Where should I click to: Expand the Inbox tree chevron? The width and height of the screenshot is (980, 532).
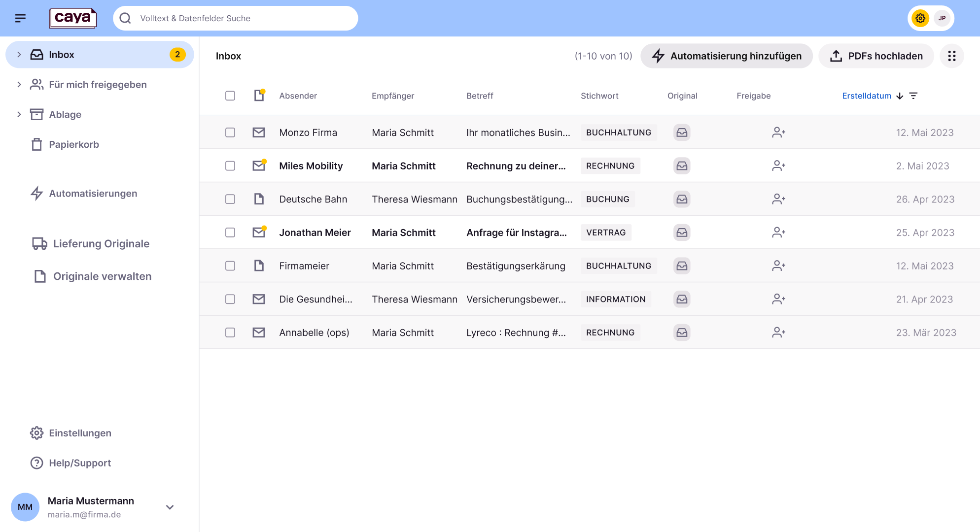pos(19,55)
